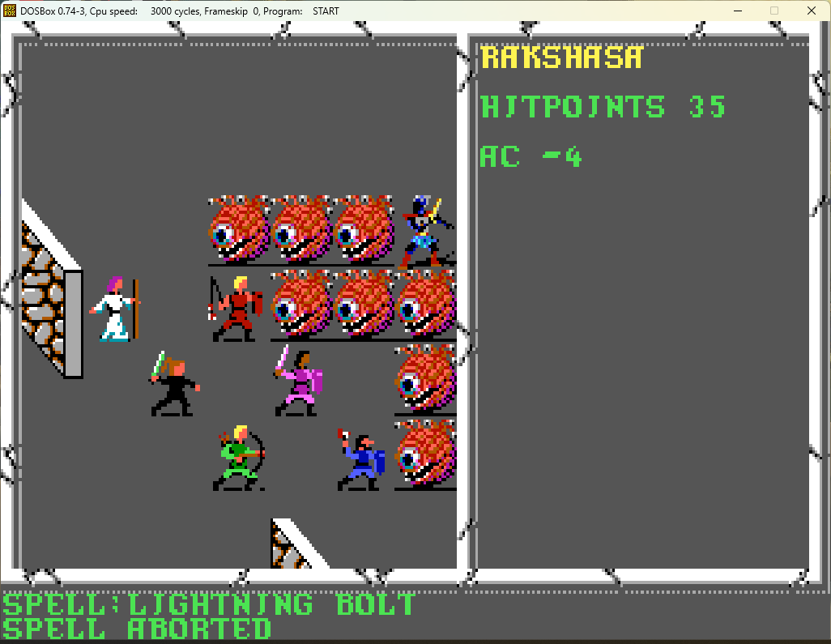Minimize the DOSBox window
The height and width of the screenshot is (644, 831).
738,11
